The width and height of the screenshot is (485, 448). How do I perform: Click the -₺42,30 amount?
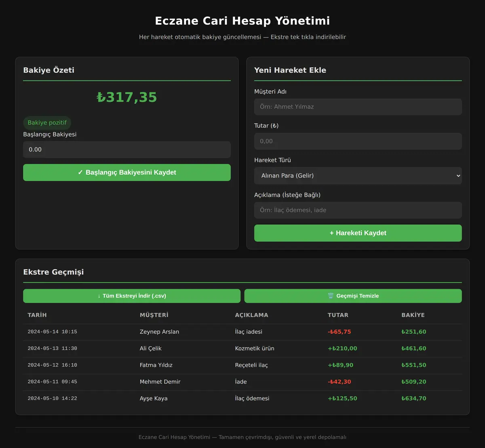339,382
